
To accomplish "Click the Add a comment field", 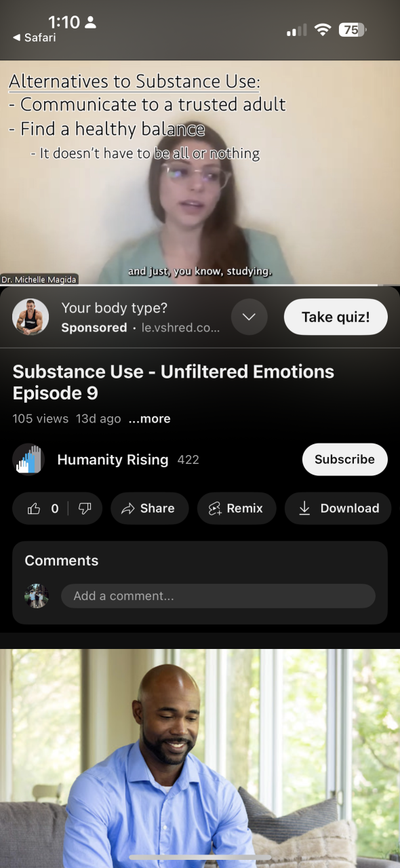I will pos(218,596).
